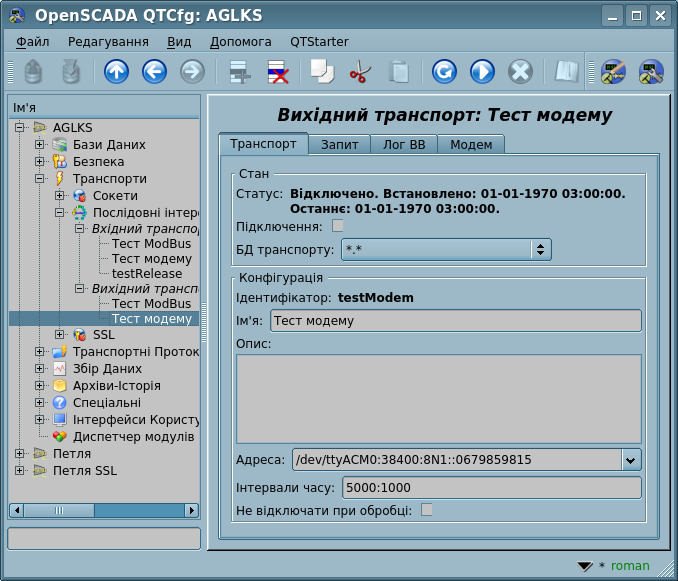Click the tree scrollbar right arrow

coord(192,511)
